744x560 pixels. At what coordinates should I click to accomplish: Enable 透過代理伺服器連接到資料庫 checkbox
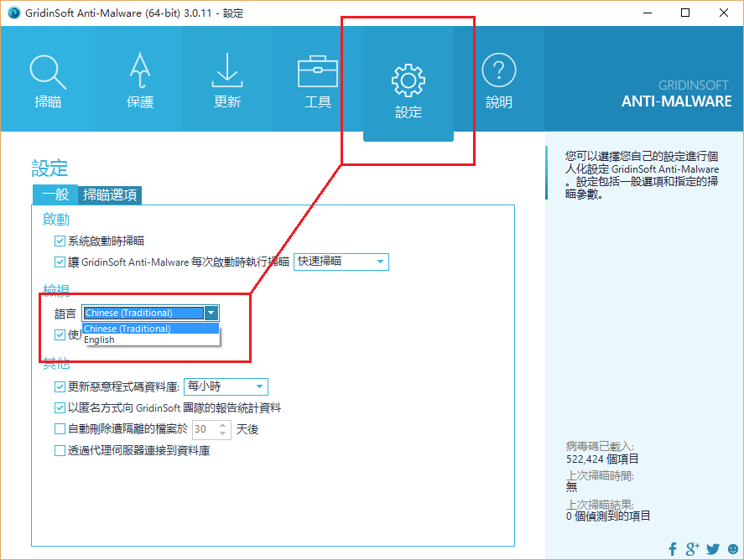pos(60,451)
